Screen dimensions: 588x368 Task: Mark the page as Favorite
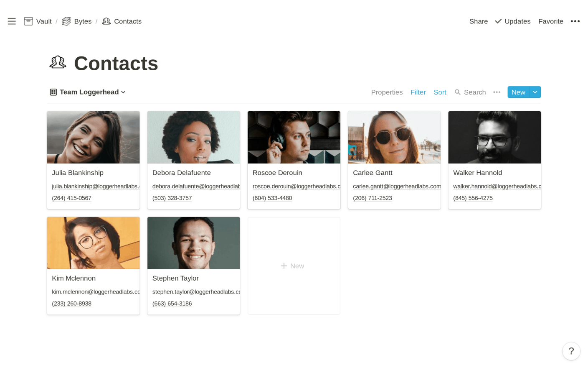tap(550, 21)
